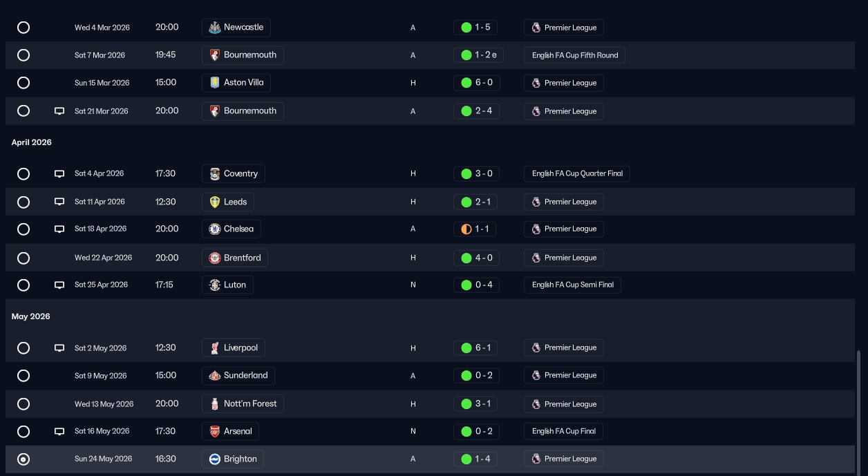The image size is (868, 476).
Task: Open the English FA Cup Final competition tag
Action: coord(563,431)
